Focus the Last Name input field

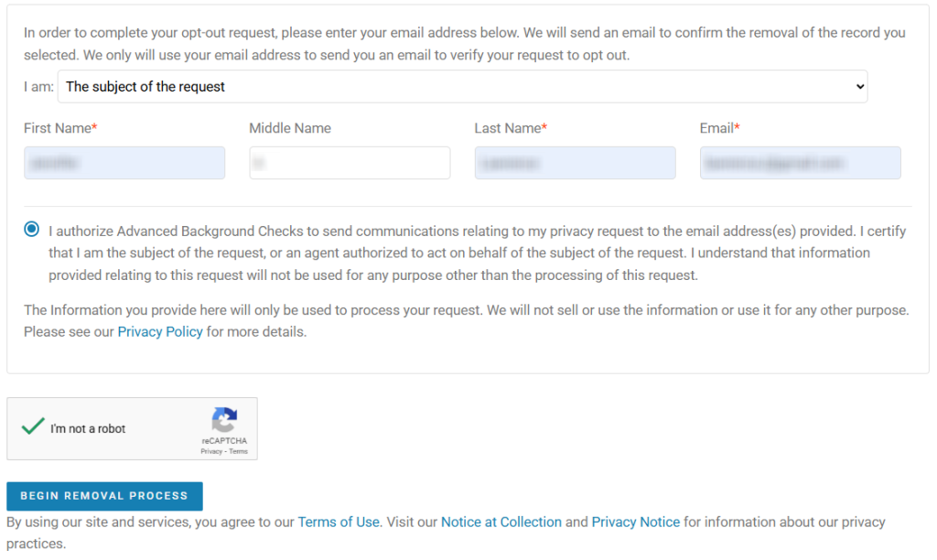click(575, 163)
